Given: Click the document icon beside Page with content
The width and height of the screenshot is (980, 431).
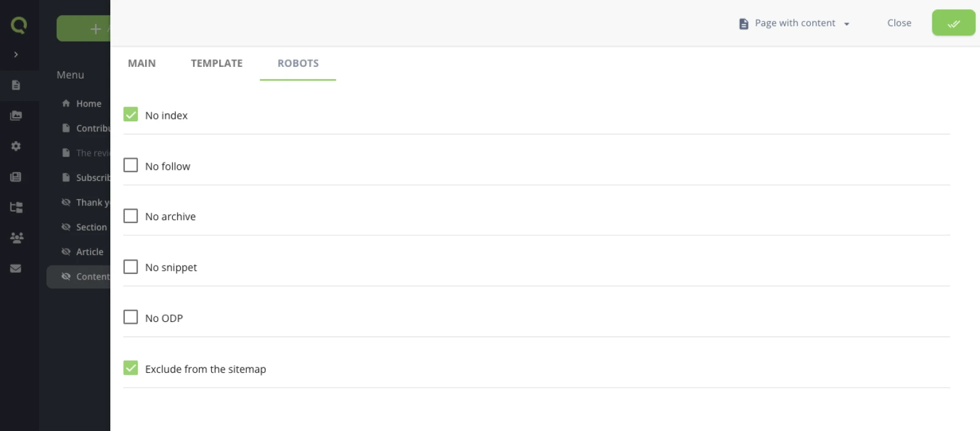Looking at the screenshot, I should pyautogui.click(x=744, y=24).
